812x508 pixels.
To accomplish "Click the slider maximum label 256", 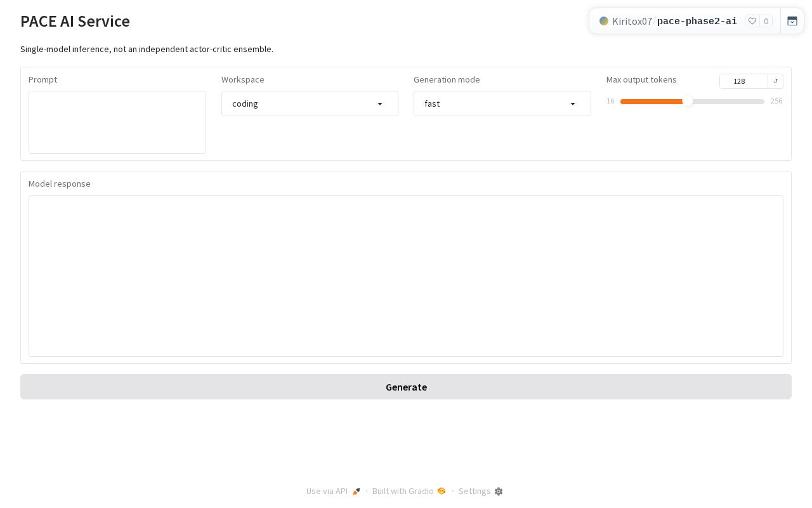I will [776, 101].
